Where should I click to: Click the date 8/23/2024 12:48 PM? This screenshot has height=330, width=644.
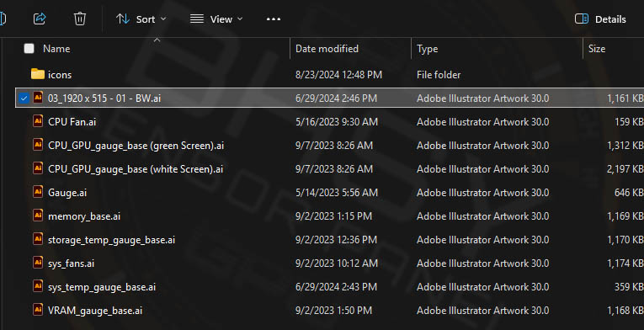coord(339,75)
